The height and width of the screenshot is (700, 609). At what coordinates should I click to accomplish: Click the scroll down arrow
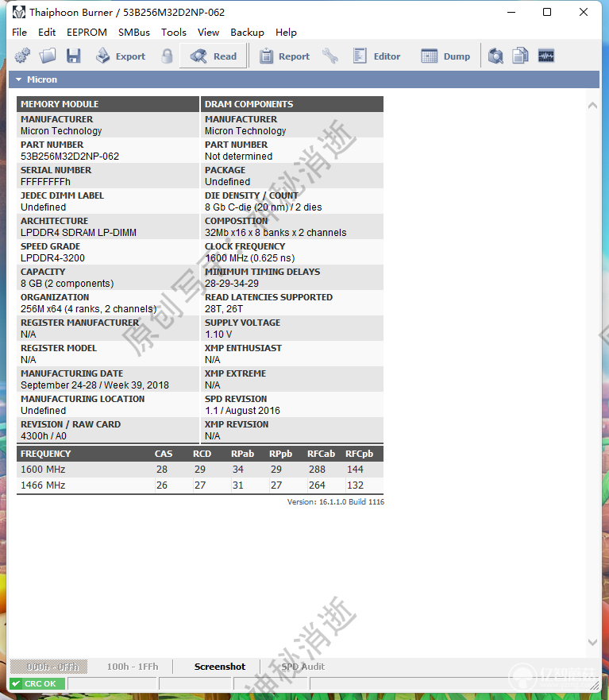click(x=592, y=642)
